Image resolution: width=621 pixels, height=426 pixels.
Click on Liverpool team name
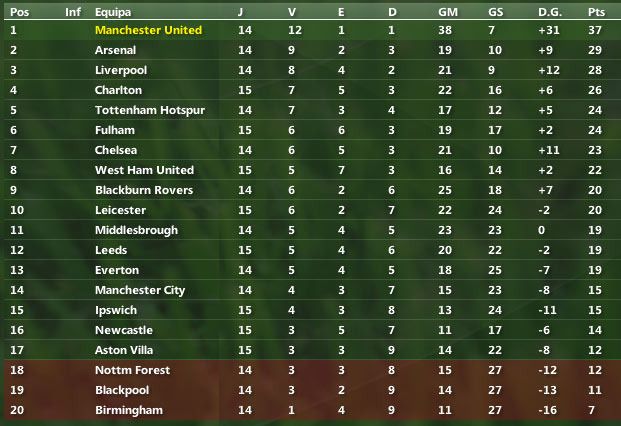120,70
